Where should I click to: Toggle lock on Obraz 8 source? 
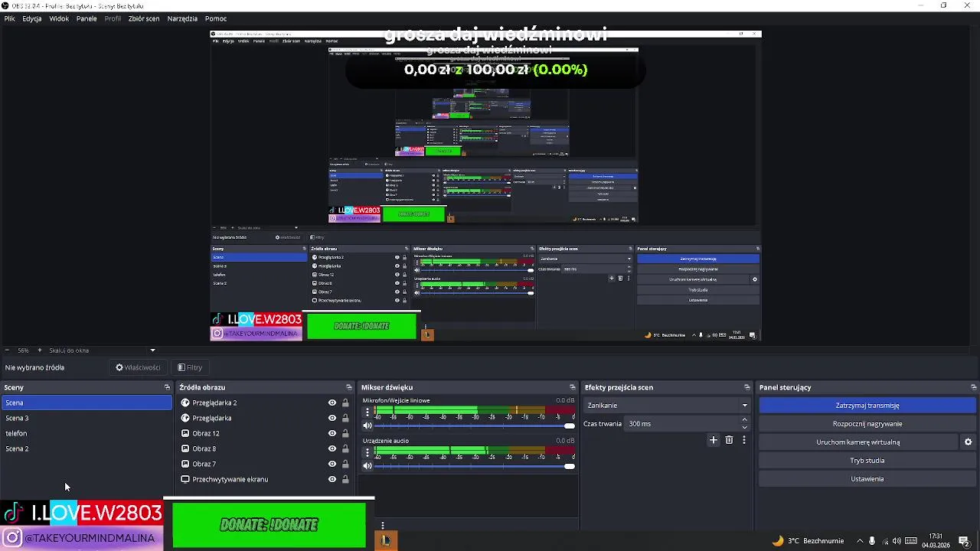coord(345,448)
